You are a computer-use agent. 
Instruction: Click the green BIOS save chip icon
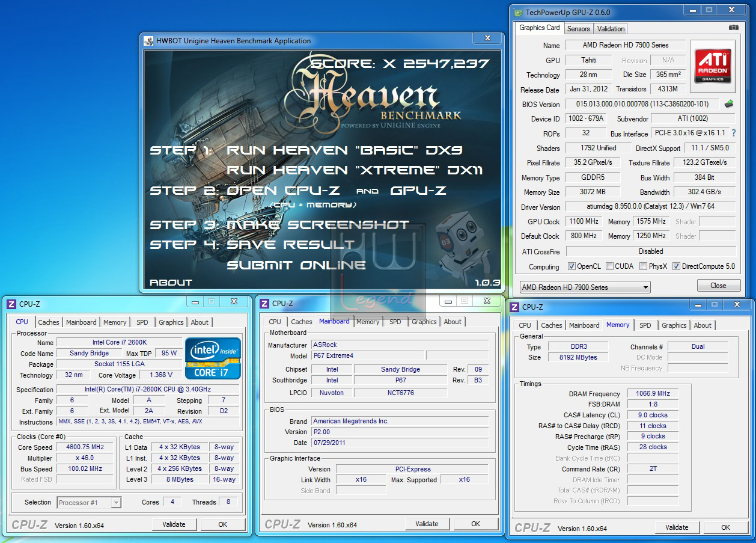(729, 104)
